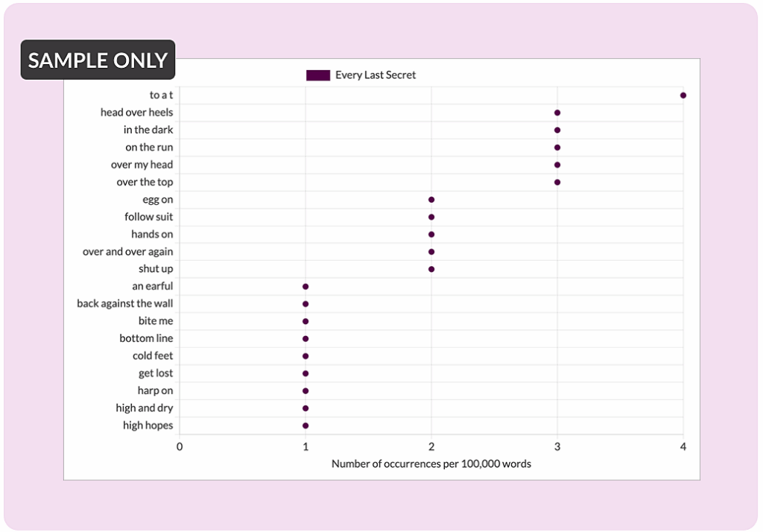Click the 'harp on' data point
This screenshot has height=532, width=763.
305,390
